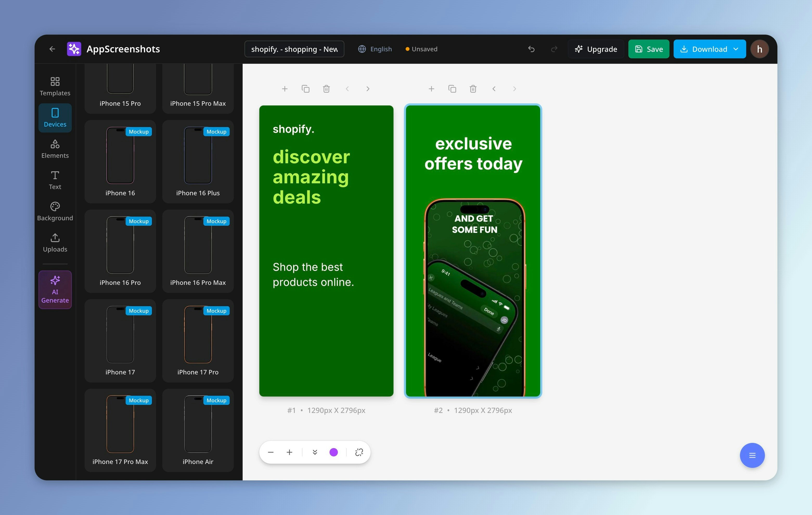Delete screenshot #2 with the trash icon

pyautogui.click(x=473, y=89)
